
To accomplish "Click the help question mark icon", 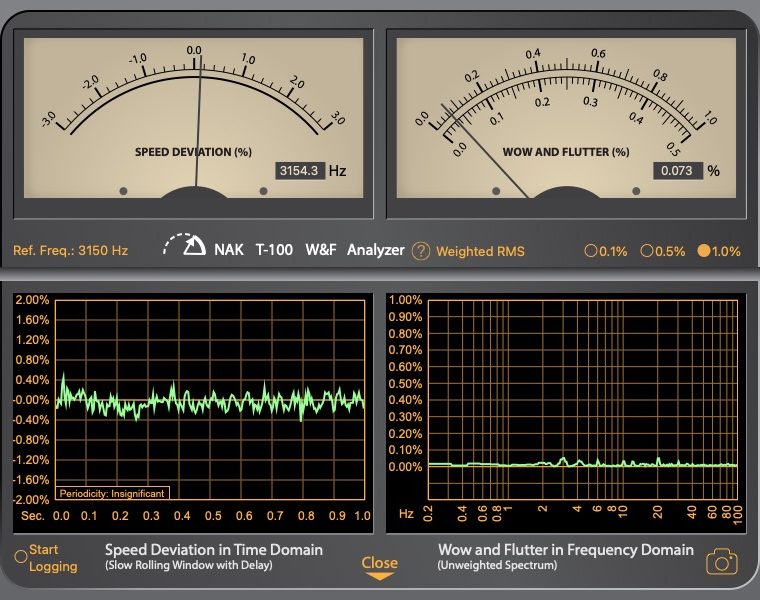I will (421, 251).
